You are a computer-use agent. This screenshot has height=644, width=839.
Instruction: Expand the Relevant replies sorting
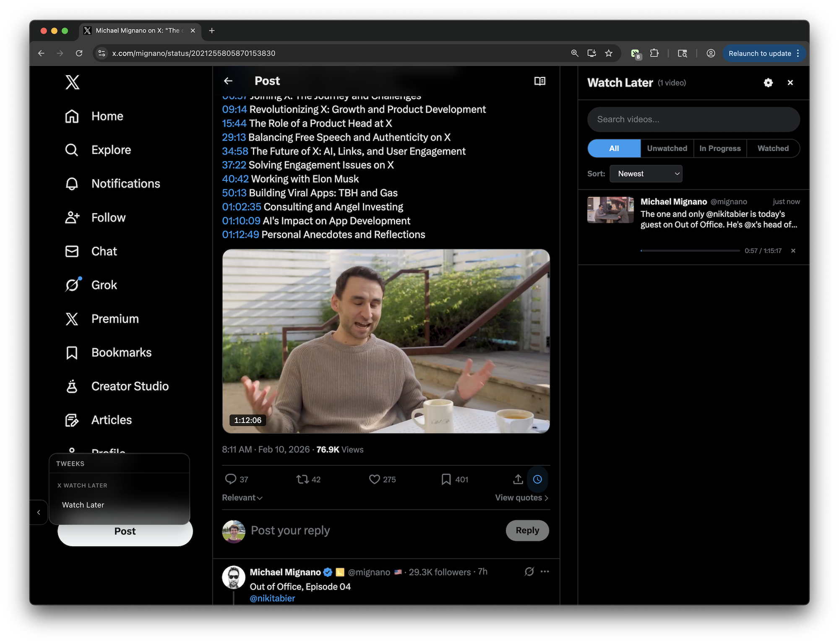tap(242, 498)
